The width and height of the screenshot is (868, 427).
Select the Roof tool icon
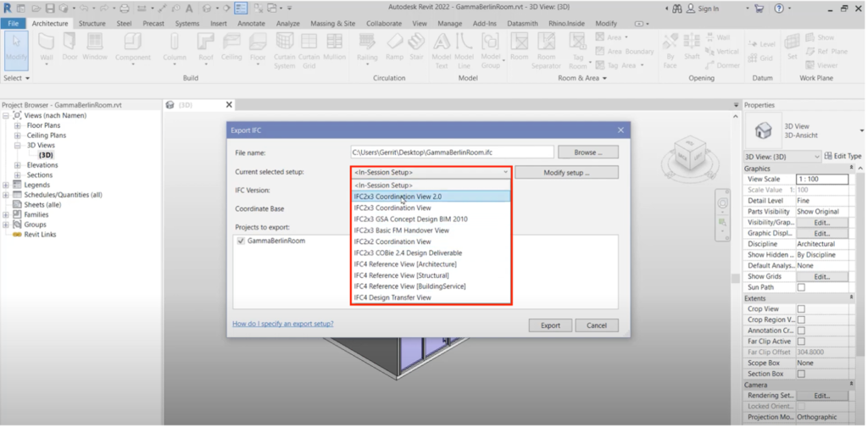click(206, 42)
